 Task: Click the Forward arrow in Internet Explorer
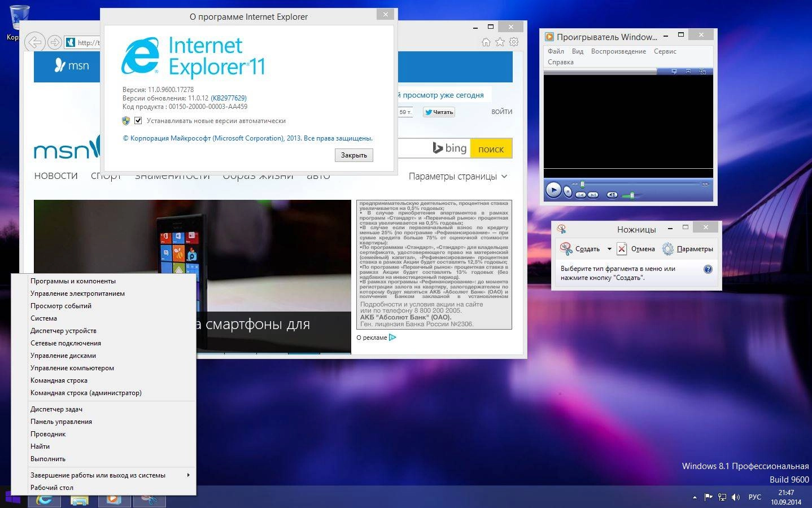click(x=54, y=42)
